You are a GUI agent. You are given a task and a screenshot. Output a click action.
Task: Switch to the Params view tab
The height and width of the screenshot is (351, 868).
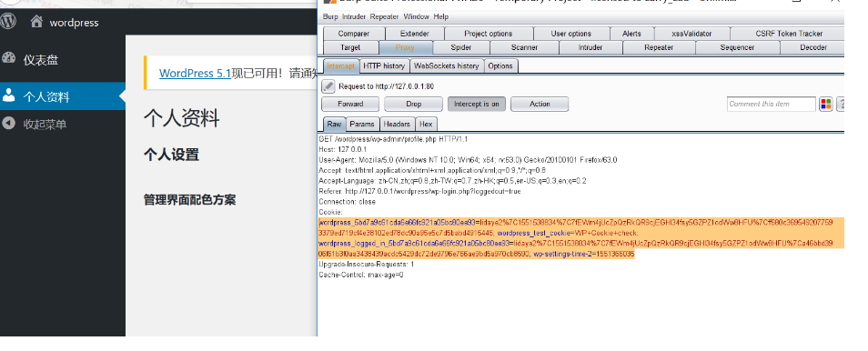click(x=363, y=124)
